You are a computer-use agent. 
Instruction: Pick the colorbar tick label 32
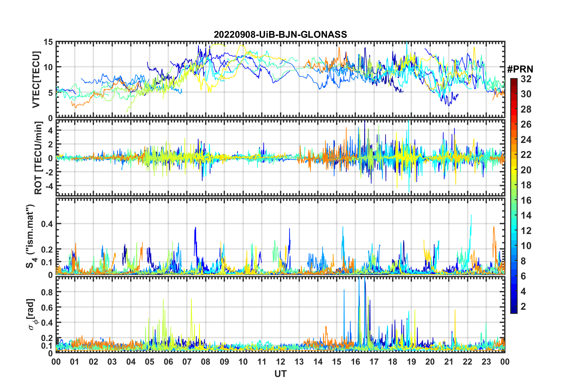pyautogui.click(x=526, y=79)
